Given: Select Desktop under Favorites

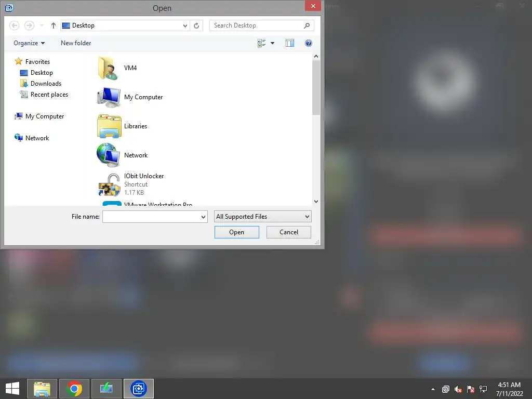Looking at the screenshot, I should (x=37, y=73).
